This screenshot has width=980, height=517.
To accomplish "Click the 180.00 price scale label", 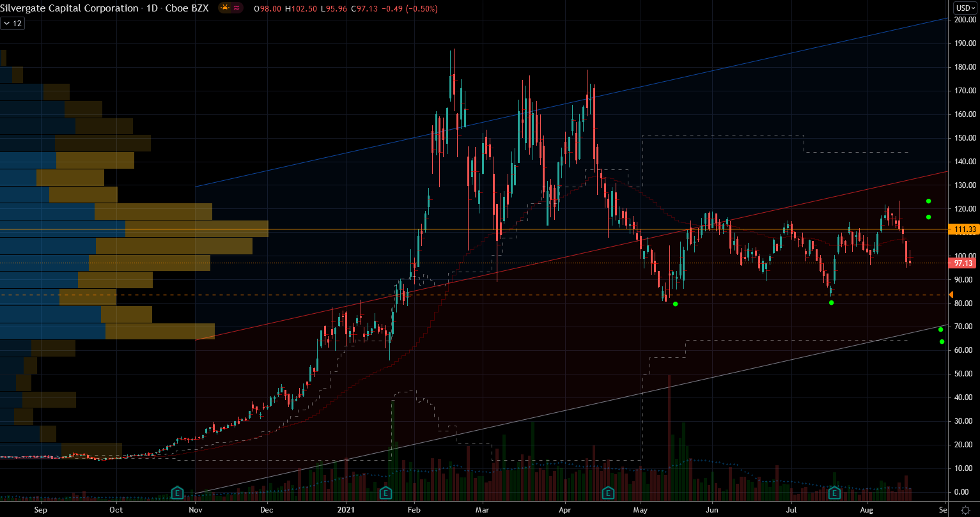I will pyautogui.click(x=965, y=67).
